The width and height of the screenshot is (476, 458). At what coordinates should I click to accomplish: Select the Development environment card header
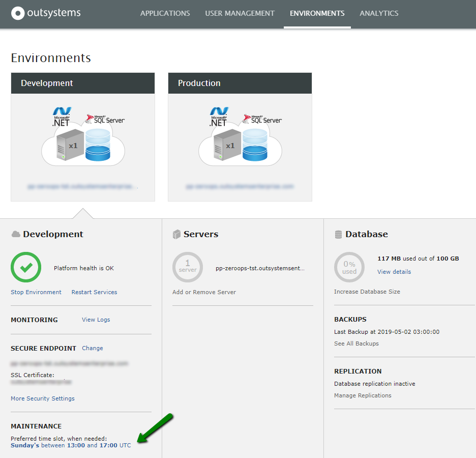pyautogui.click(x=83, y=83)
